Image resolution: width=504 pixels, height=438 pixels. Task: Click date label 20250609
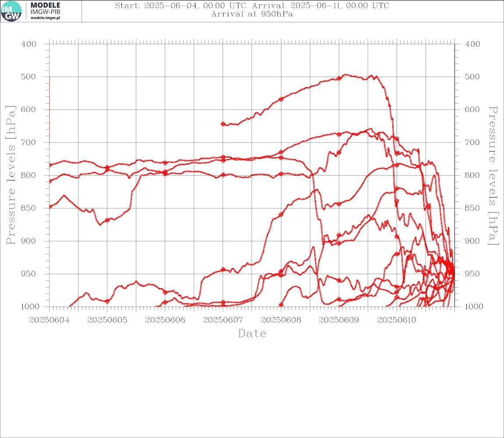tap(339, 320)
